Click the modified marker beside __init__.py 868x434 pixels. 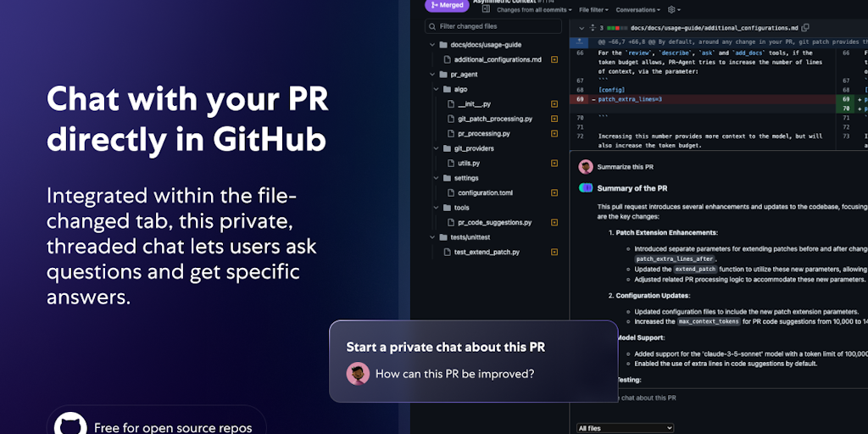[x=554, y=104]
